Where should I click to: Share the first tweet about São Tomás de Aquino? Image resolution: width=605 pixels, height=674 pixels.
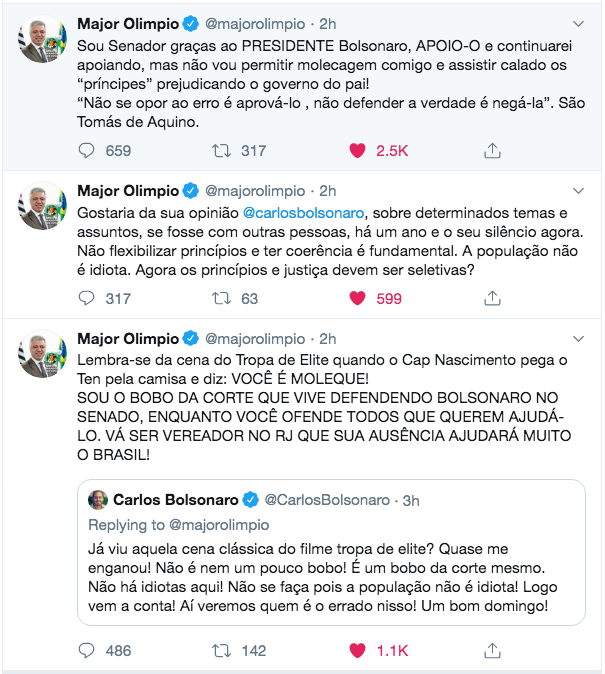(492, 150)
